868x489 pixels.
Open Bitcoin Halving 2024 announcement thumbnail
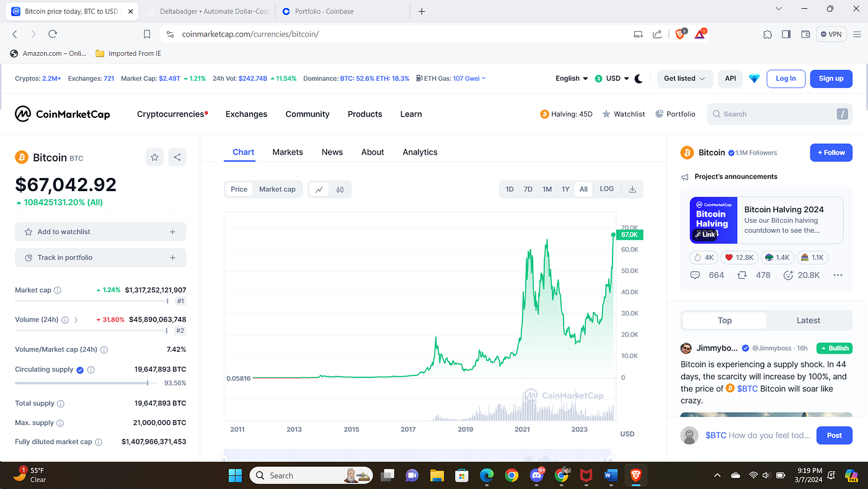click(714, 220)
